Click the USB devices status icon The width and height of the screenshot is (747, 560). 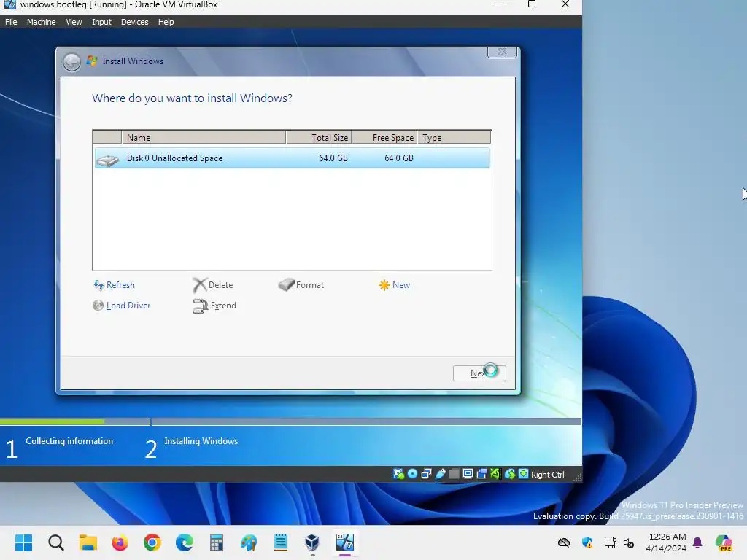440,474
